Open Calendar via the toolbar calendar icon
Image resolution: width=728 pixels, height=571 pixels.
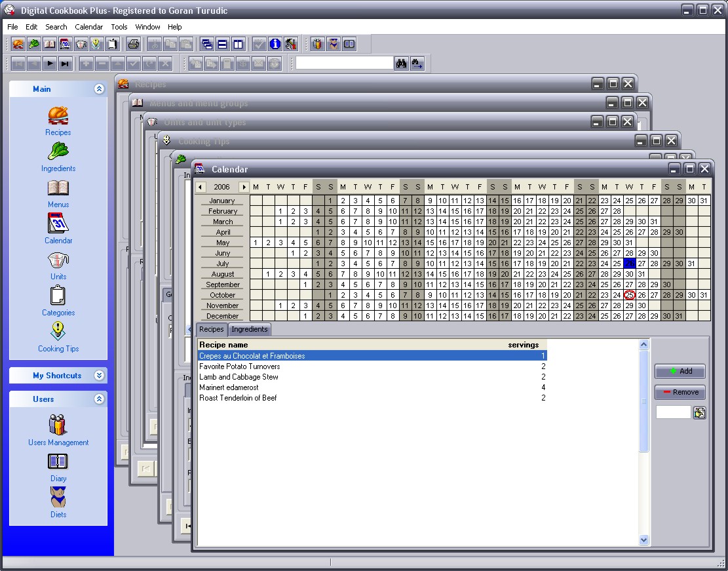tap(66, 44)
